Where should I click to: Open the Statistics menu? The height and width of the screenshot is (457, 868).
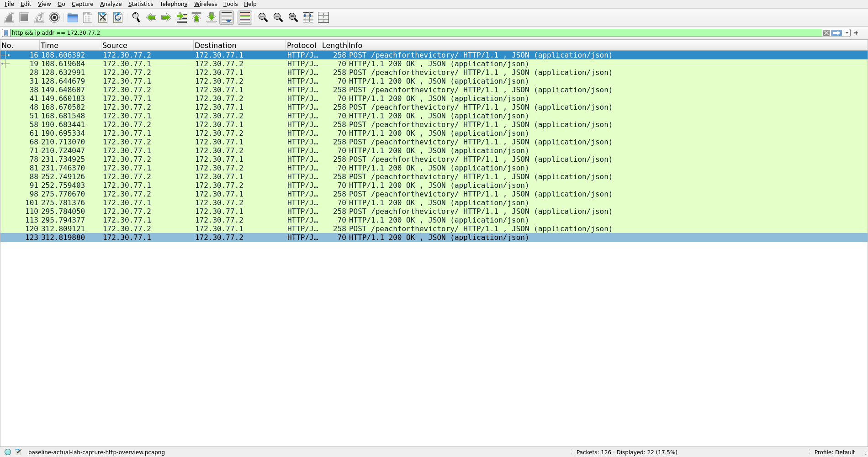pyautogui.click(x=141, y=4)
